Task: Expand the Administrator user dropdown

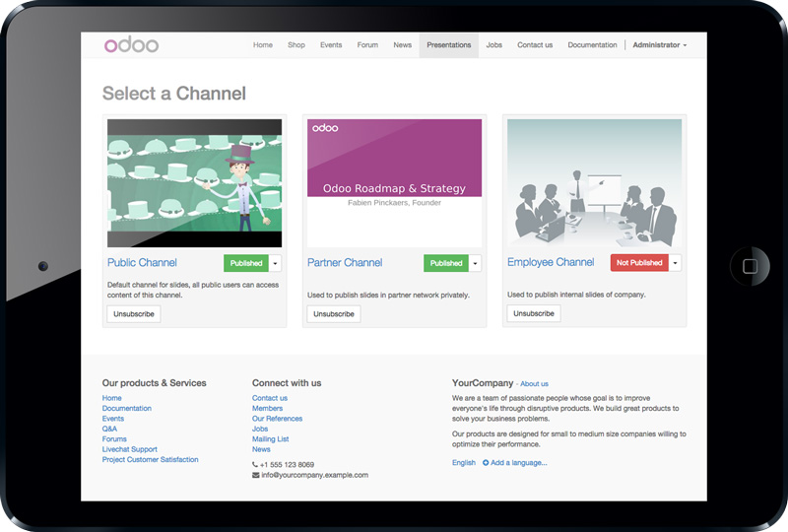Action: [659, 44]
